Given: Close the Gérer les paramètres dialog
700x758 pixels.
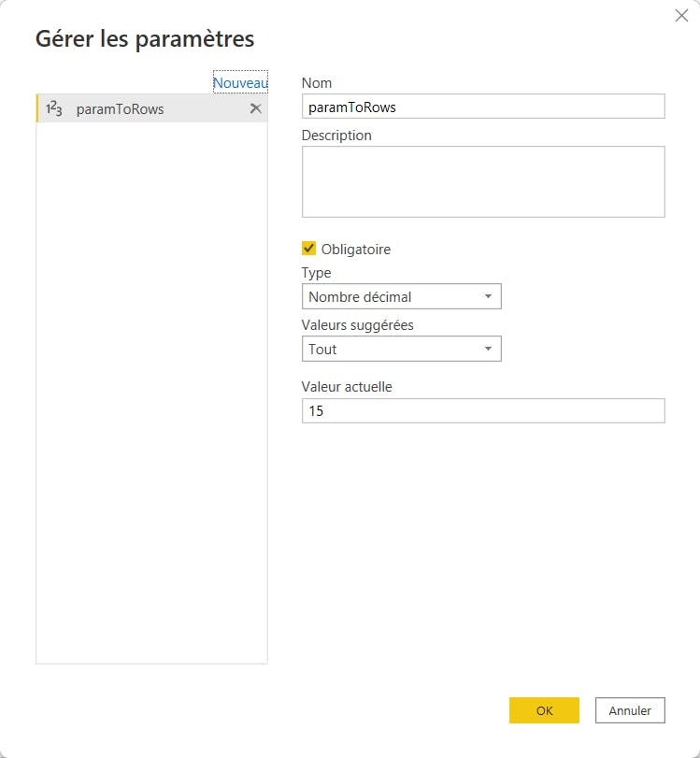Looking at the screenshot, I should coord(680,15).
